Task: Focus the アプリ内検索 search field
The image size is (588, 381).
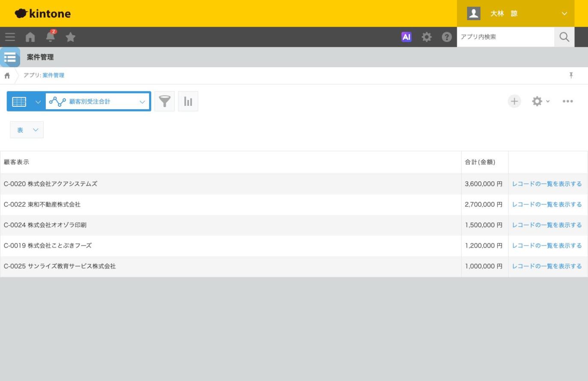Action: pos(506,37)
